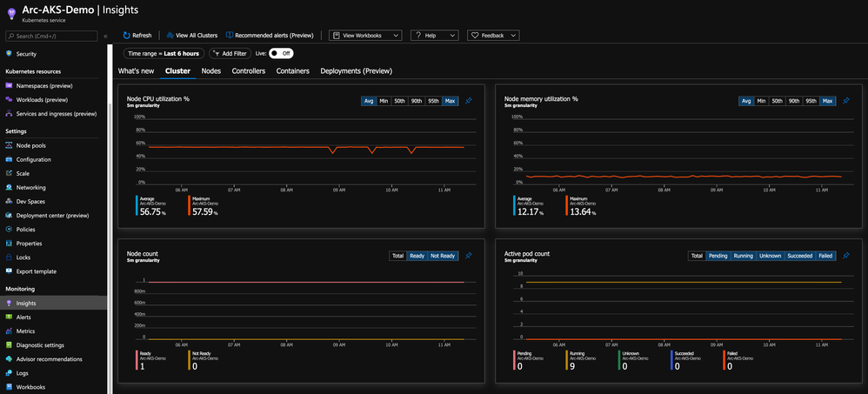
Task: Toggle Running in Active pod count chart
Action: tap(744, 256)
